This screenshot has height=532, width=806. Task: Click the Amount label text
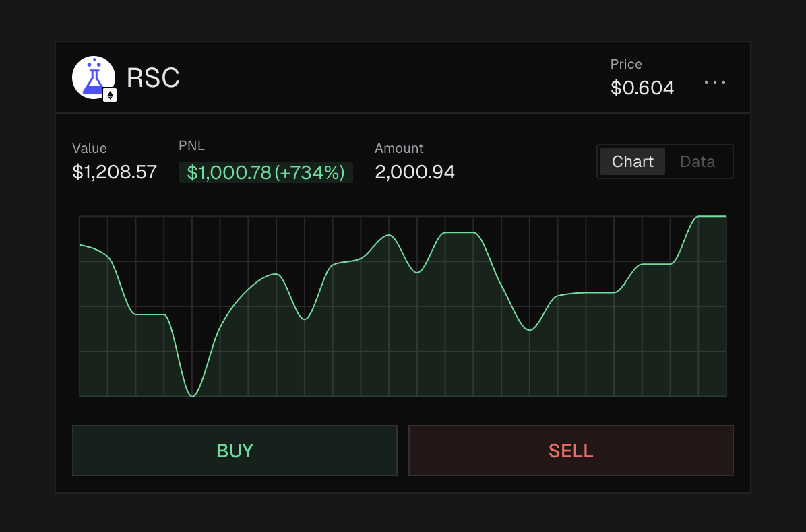point(399,148)
